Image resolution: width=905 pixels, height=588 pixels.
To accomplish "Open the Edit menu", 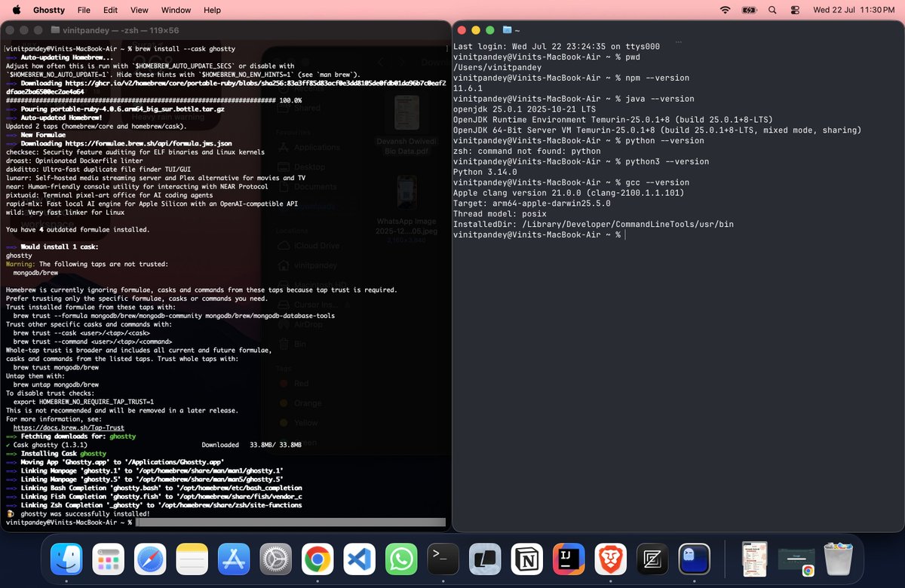I will coord(110,10).
